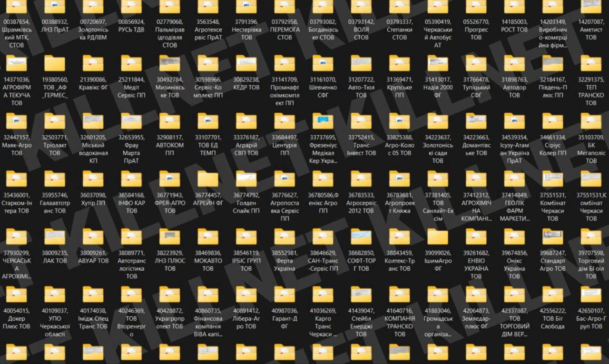The image size is (609, 364).
Task: Open the Шрамківський МТК СТОВ folder
Action: click(x=17, y=7)
